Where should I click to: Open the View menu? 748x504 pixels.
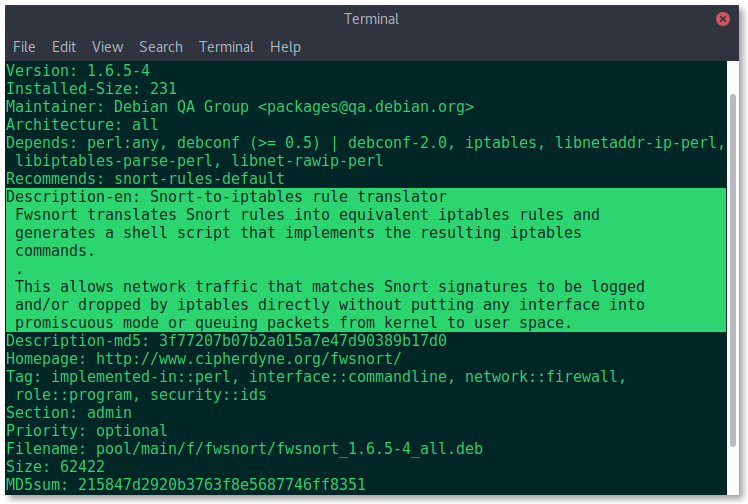tap(107, 47)
